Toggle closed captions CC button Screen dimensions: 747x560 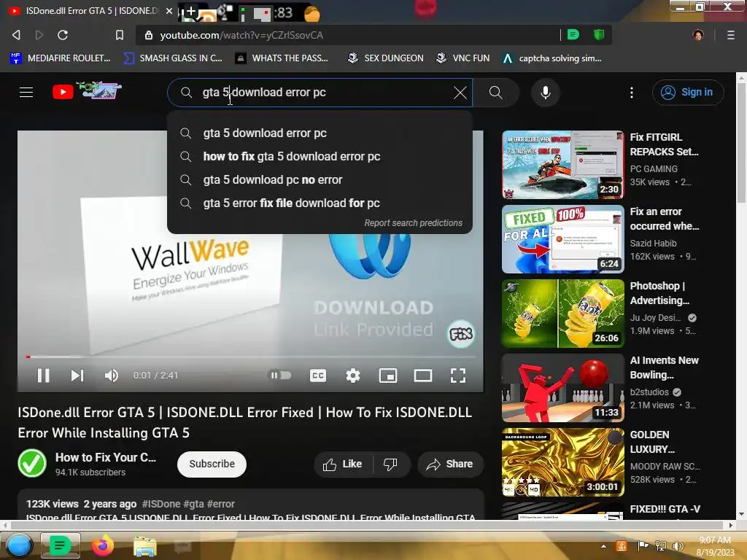[x=318, y=376]
